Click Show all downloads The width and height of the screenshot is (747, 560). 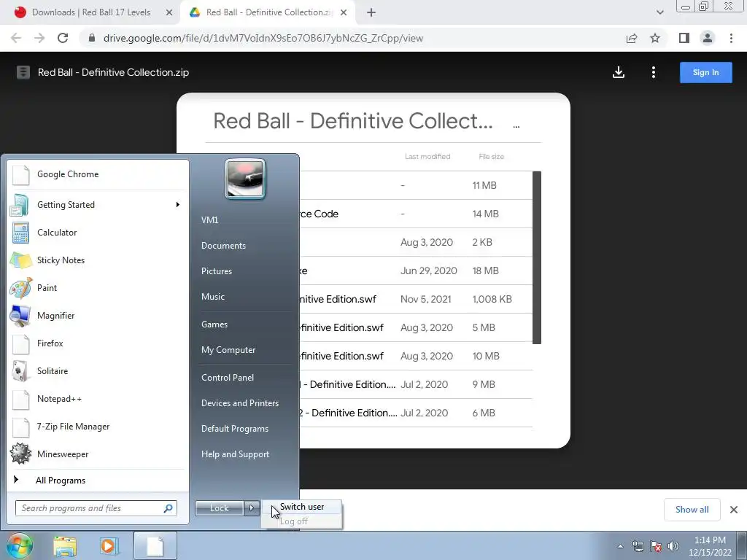(692, 510)
